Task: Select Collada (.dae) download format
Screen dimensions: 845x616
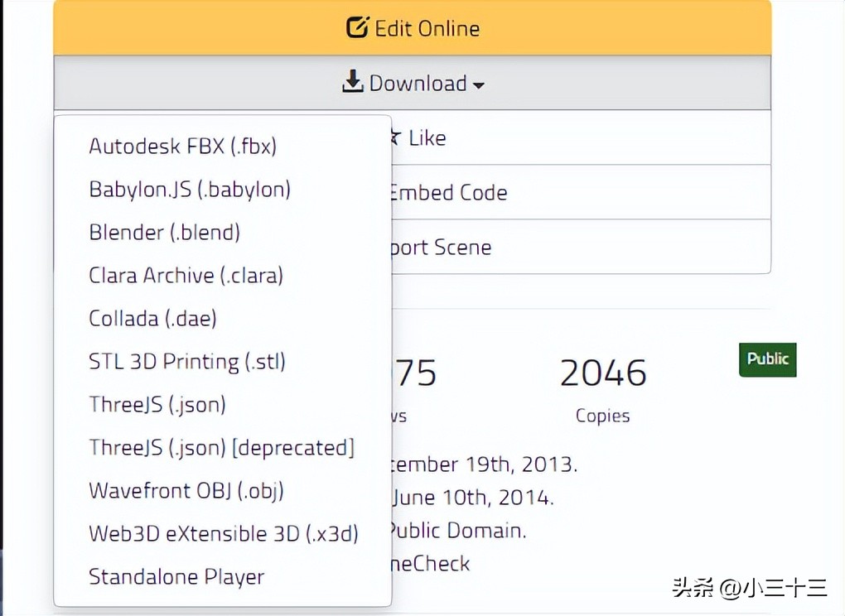Action: click(152, 318)
